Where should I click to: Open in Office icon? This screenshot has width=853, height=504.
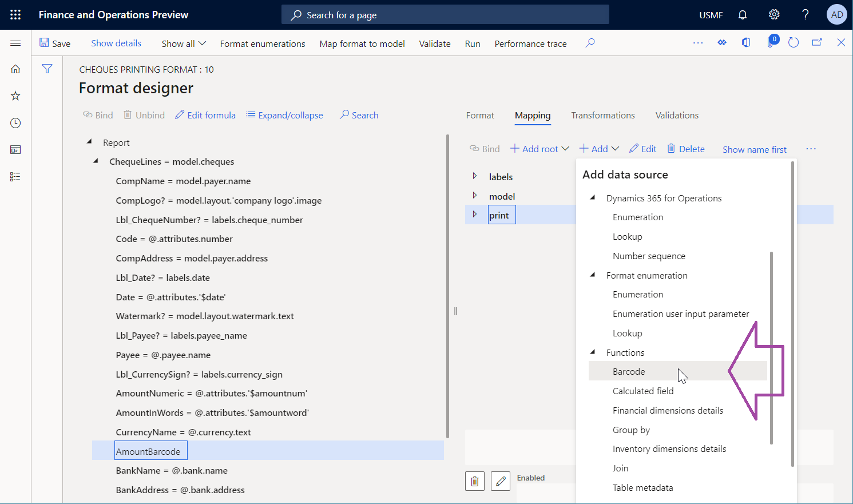coord(746,43)
